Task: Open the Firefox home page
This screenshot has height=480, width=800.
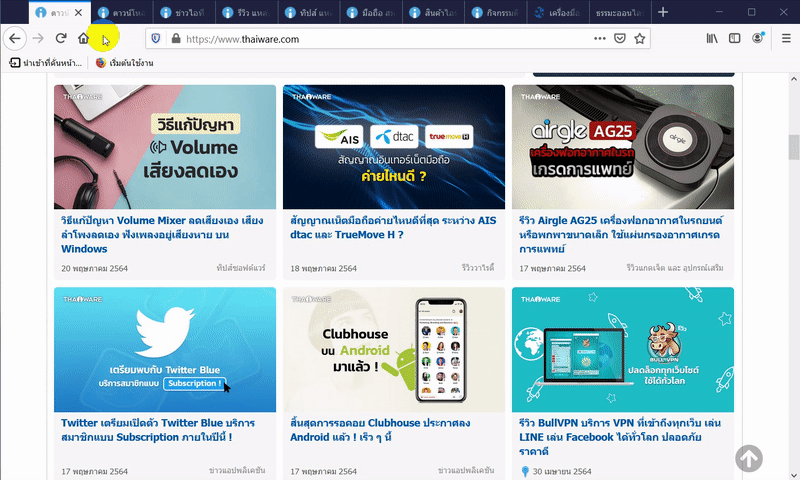Action: 83,38
